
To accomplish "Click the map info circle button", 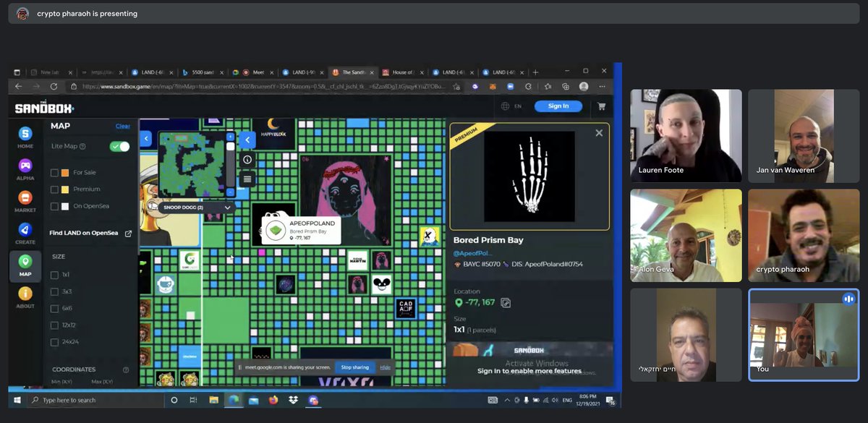I will click(247, 160).
